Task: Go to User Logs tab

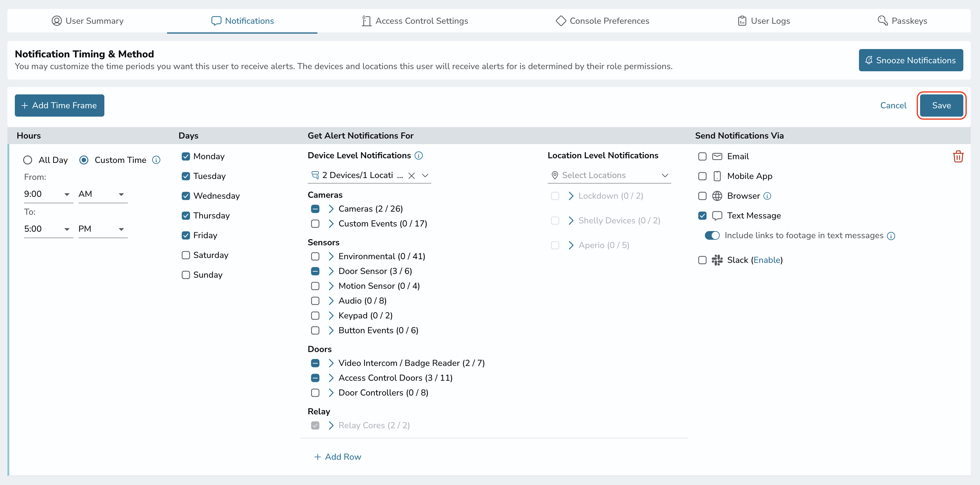Action: 764,21
